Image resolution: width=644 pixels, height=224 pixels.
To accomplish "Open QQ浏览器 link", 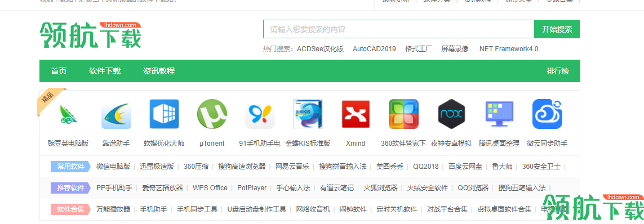I will click(473, 188).
